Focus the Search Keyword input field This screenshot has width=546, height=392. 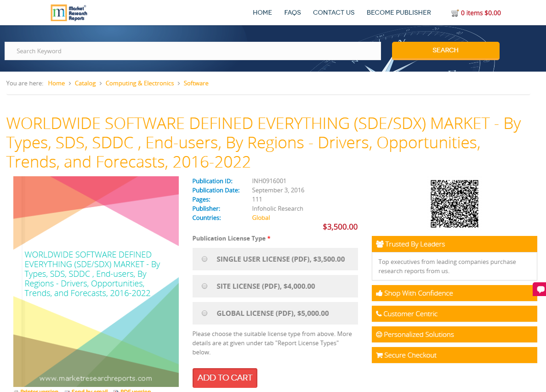pyautogui.click(x=193, y=51)
